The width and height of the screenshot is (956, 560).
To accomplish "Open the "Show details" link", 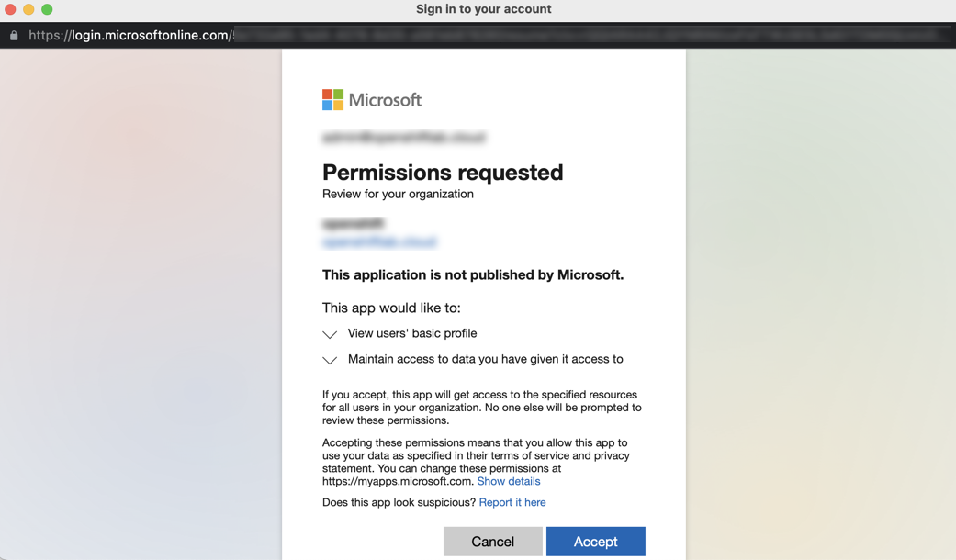I will tap(509, 481).
